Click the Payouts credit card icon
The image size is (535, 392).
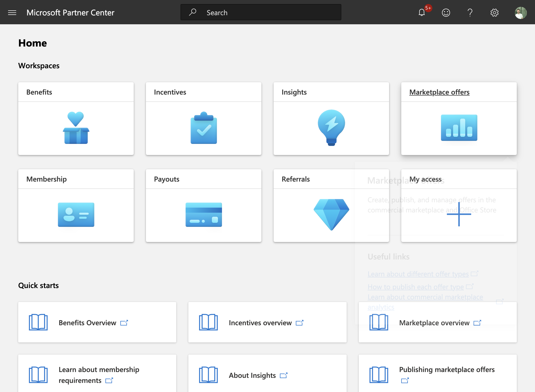tap(204, 215)
